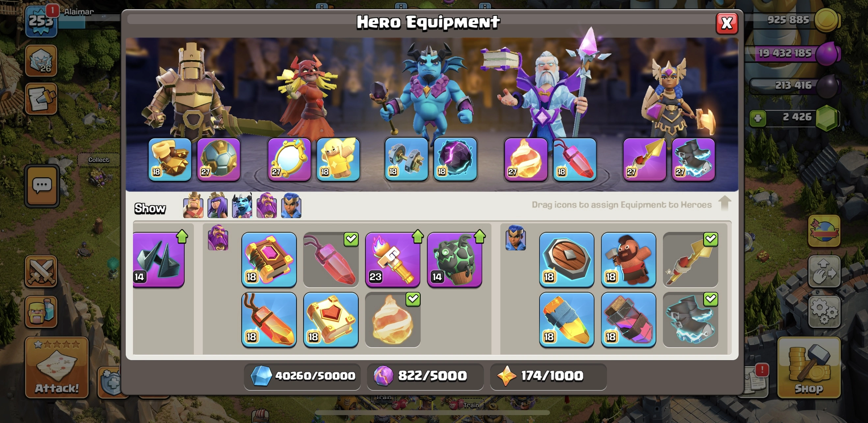Select the Hog Rider Puppet equipment
Viewport: 868px width, 423px height.
point(628,260)
